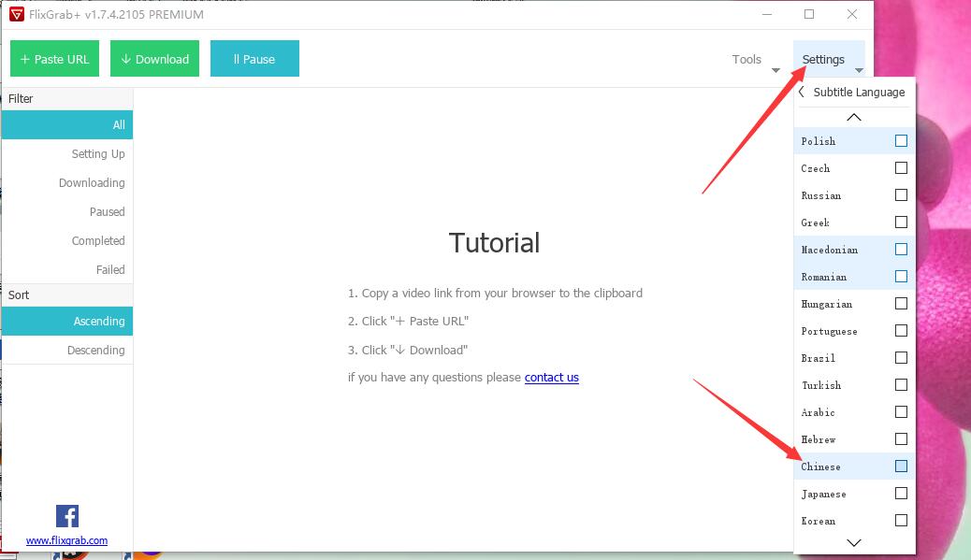The image size is (971, 560).
Task: Filter by Setting Up status
Action: pyautogui.click(x=66, y=153)
